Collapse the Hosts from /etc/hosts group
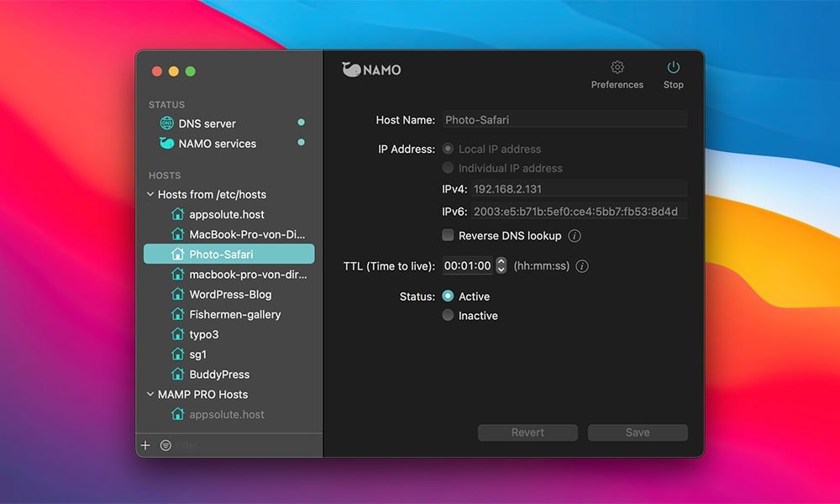The width and height of the screenshot is (840, 504). (150, 195)
